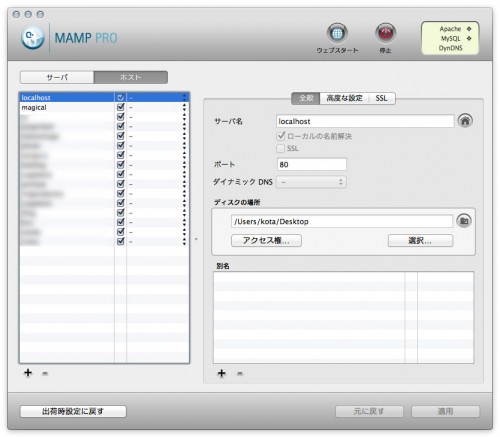Enable the SSL checkbox under server name

click(281, 148)
